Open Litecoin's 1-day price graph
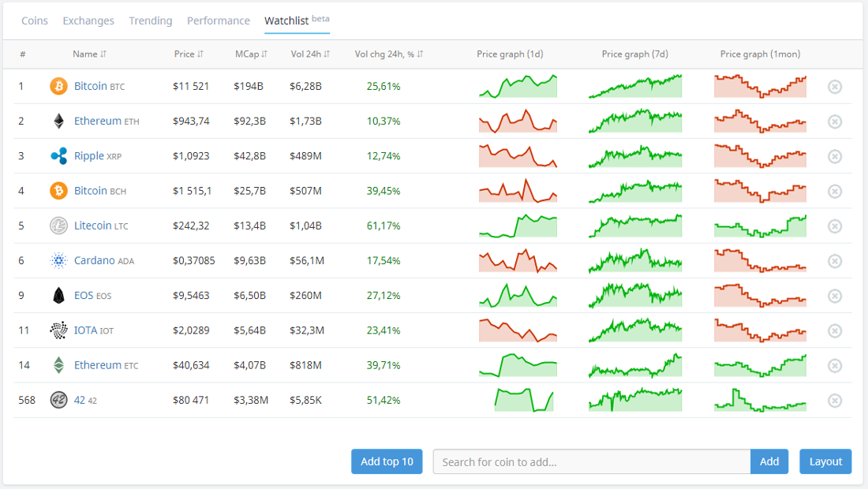868x489 pixels. [518, 226]
